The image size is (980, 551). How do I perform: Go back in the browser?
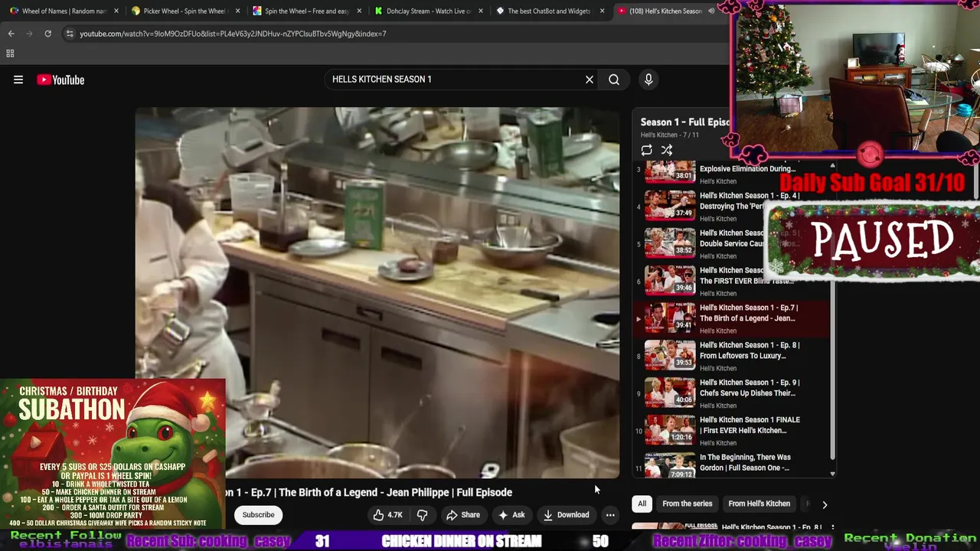pyautogui.click(x=11, y=34)
